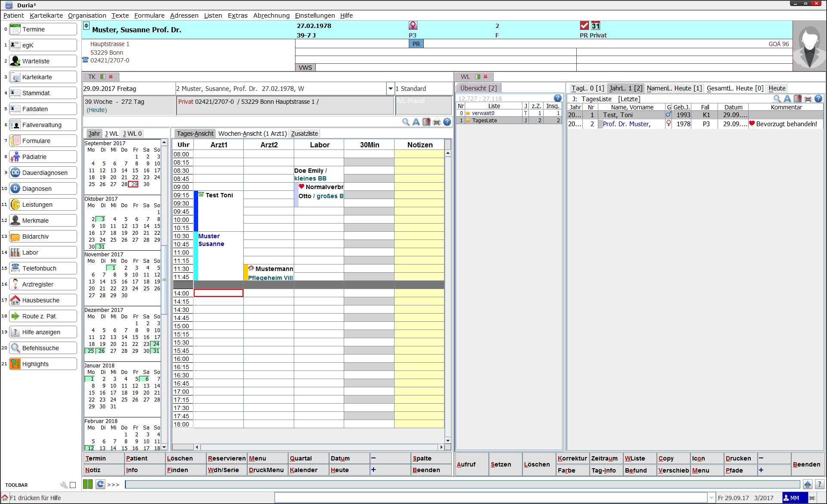Image resolution: width=827 pixels, height=504 pixels.
Task: Click the Termin button
Action: (x=103, y=458)
